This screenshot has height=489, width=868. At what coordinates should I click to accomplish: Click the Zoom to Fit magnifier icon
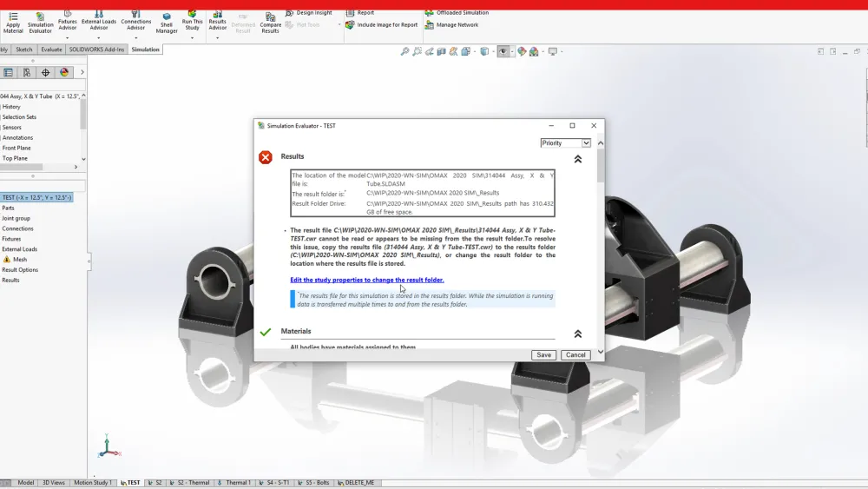(404, 51)
